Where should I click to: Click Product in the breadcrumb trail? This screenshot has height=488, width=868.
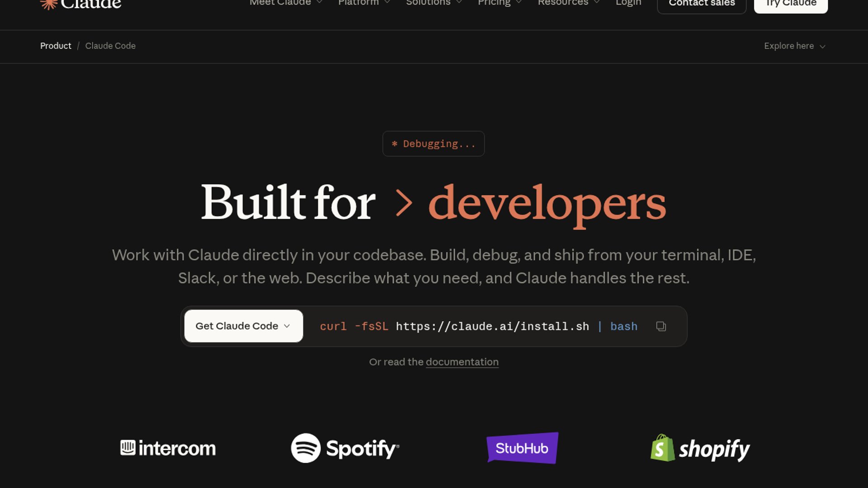56,46
